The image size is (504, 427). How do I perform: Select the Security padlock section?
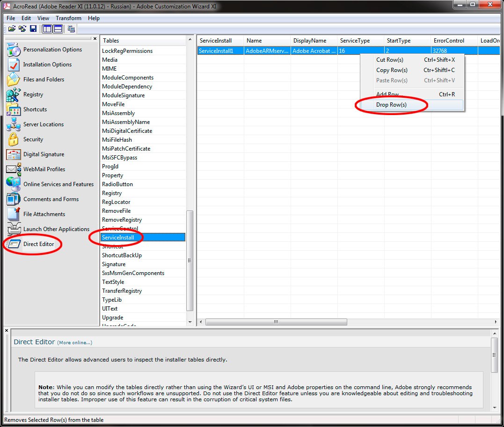pyautogui.click(x=33, y=139)
